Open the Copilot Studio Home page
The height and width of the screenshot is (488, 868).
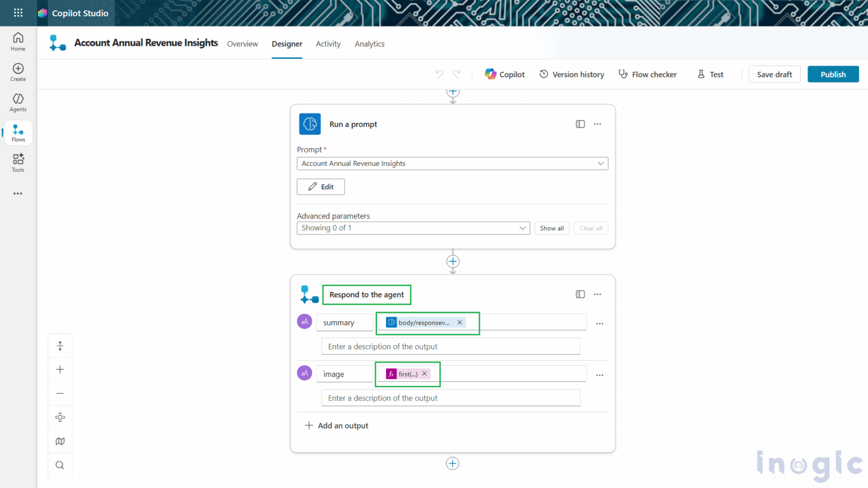click(18, 40)
